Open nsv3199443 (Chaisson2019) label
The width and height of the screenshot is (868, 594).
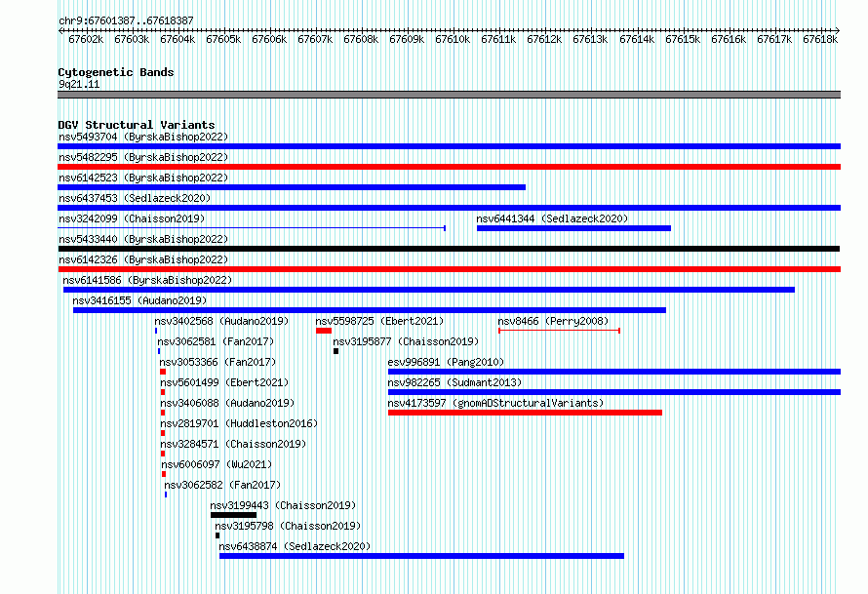(x=283, y=505)
